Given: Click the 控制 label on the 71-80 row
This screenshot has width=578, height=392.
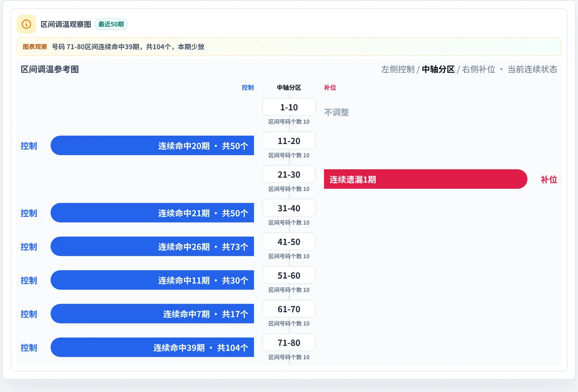Looking at the screenshot, I should [29, 348].
